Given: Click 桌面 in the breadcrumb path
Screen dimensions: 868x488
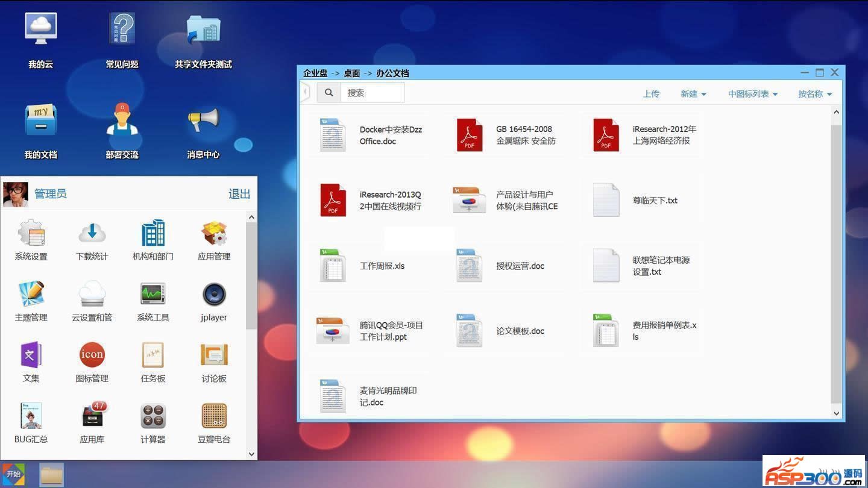Looking at the screenshot, I should pyautogui.click(x=351, y=74).
